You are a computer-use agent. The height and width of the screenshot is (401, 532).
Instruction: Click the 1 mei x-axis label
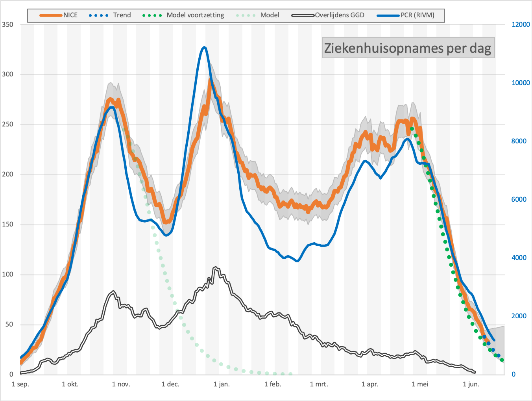pyautogui.click(x=420, y=384)
